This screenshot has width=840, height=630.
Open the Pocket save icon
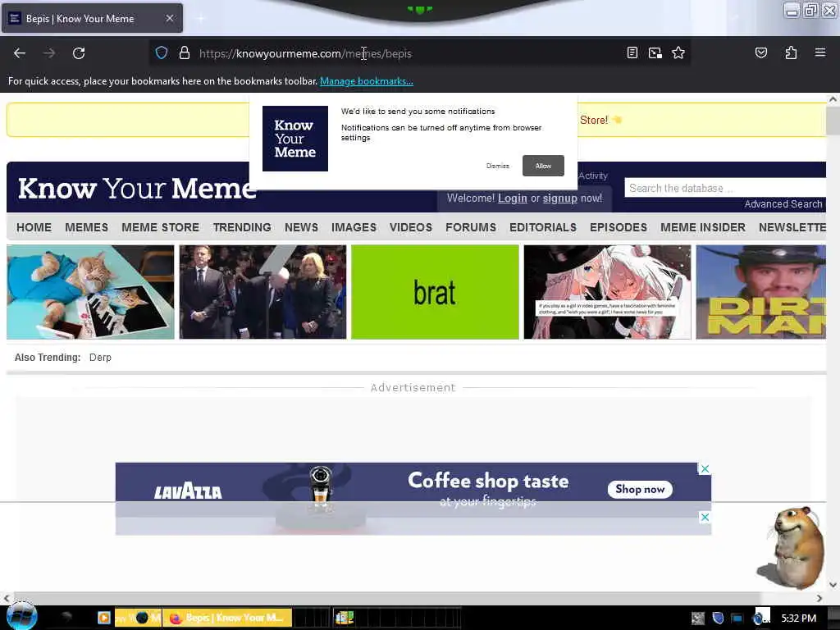[761, 52]
